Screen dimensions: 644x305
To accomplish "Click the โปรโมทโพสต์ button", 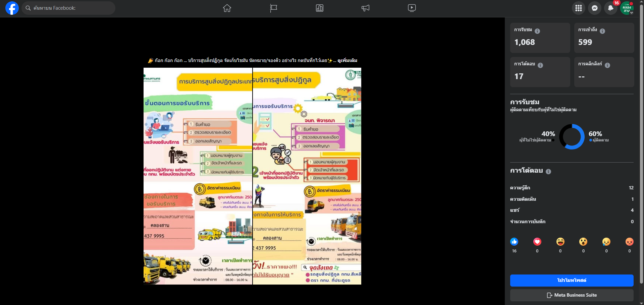I will click(x=572, y=281).
